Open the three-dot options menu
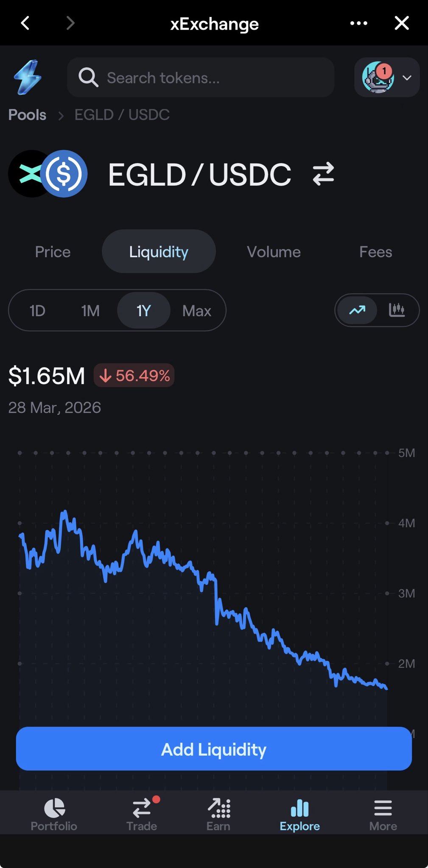This screenshot has width=428, height=868. pyautogui.click(x=358, y=23)
